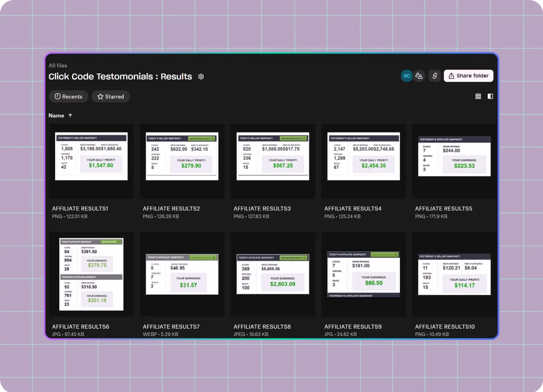Select the AFFILIATE RESULTS3 file name
The image size is (543, 392).
tap(262, 209)
